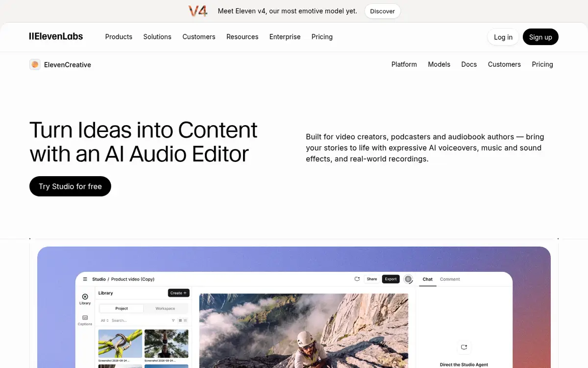Click the ElevenCreative orange icon

35,64
